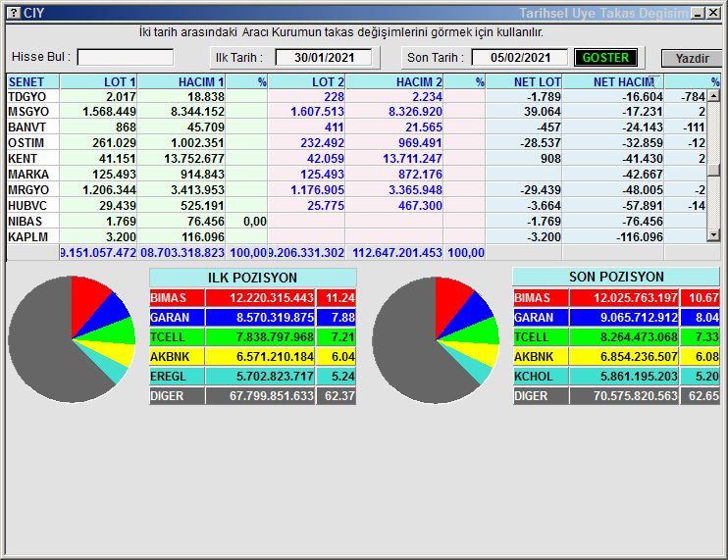Click HACIM 1 value 13.752.677
The height and width of the screenshot is (560, 728).
[194, 159]
